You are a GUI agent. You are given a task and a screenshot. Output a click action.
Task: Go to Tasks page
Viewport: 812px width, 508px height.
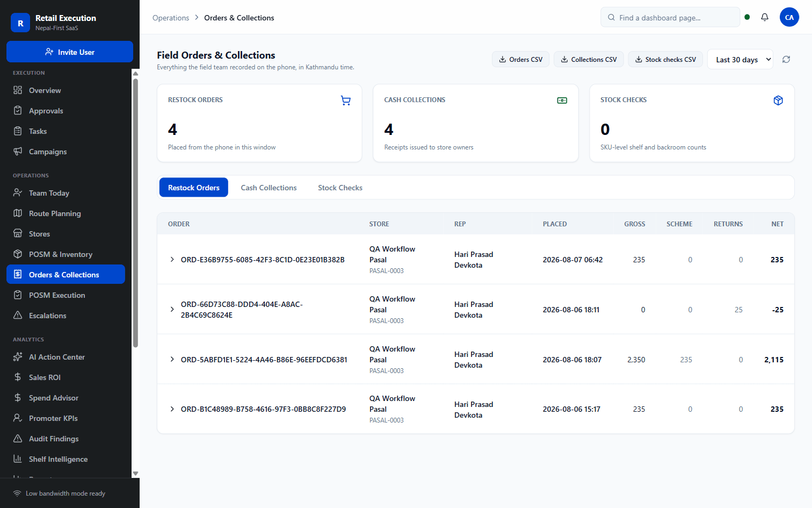(x=66, y=131)
